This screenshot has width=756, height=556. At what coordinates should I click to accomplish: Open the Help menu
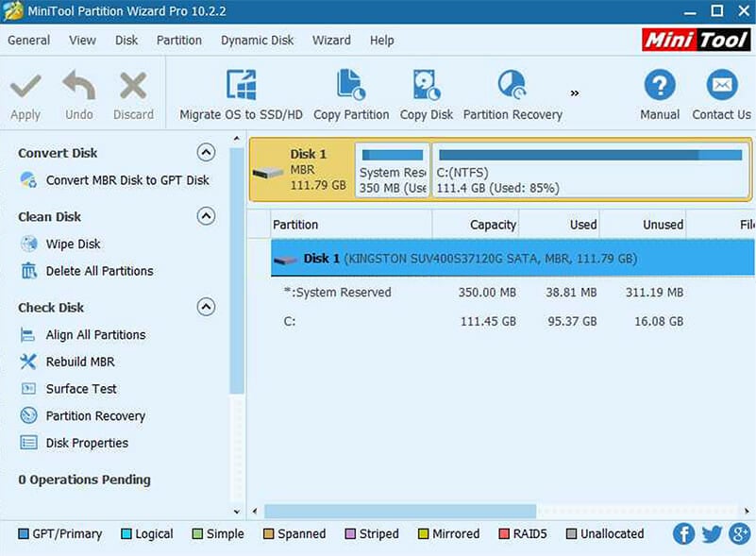(382, 40)
